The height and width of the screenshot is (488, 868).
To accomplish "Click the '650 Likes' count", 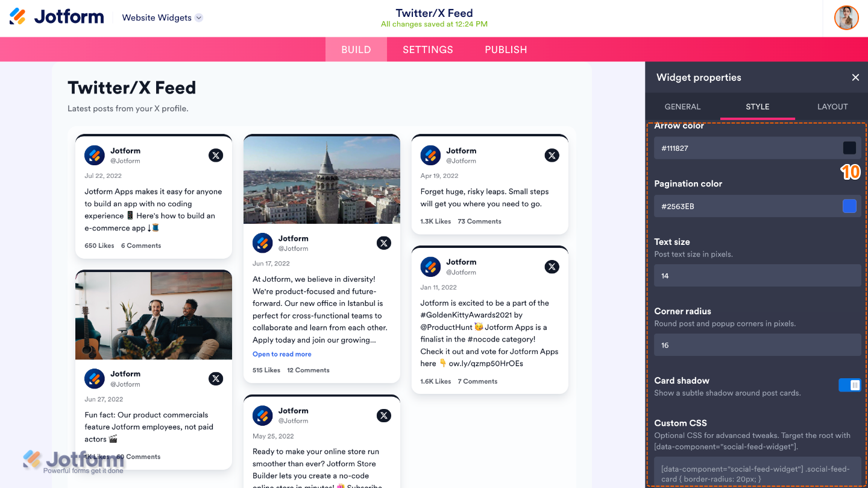I will point(99,246).
